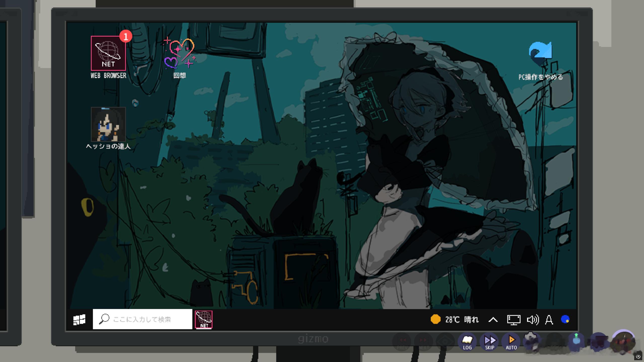Expand hidden tray icons chevron
644x362 pixels.
pyautogui.click(x=493, y=320)
